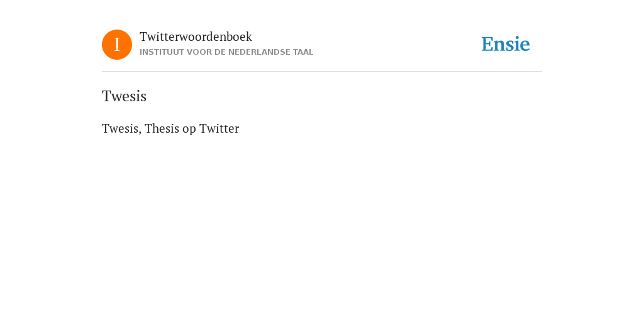Click the word "TAAL" in the subtitle
The image size is (644, 322).
point(303,52)
